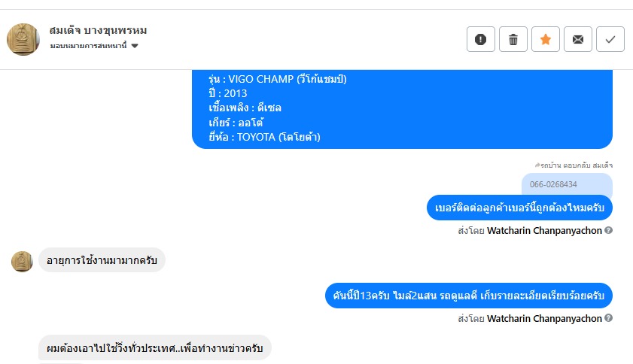
Task: Mark conversation as spam with exclamation icon
Action: pos(480,39)
